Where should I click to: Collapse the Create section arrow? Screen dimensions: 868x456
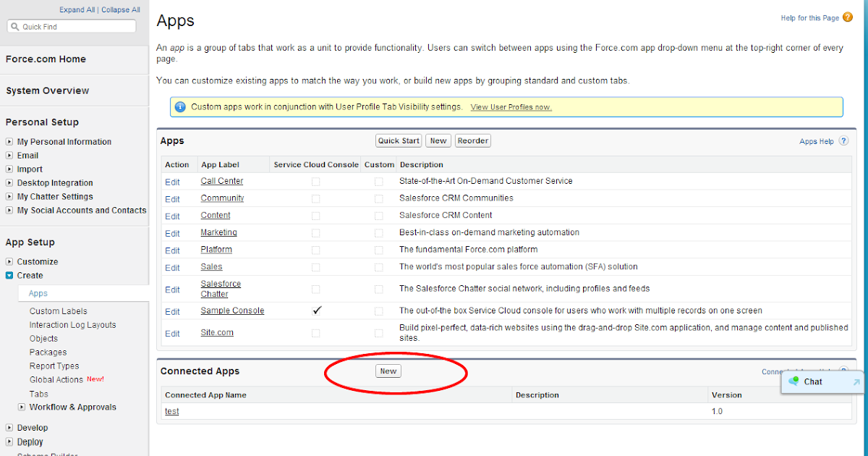pos(9,276)
